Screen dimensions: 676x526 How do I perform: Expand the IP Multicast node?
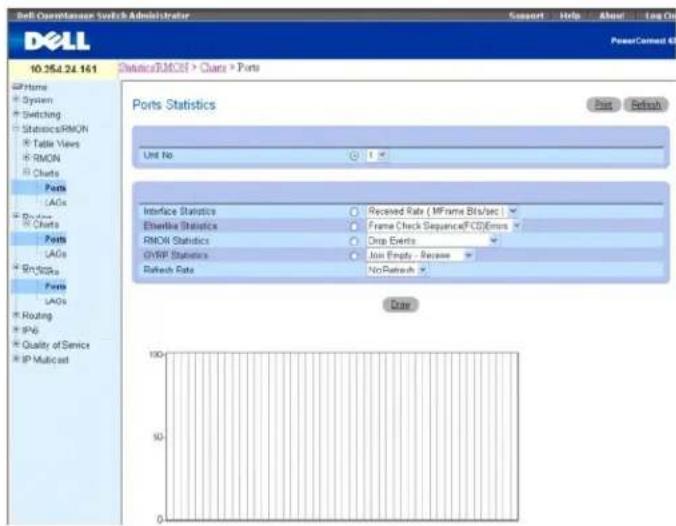coord(17,359)
